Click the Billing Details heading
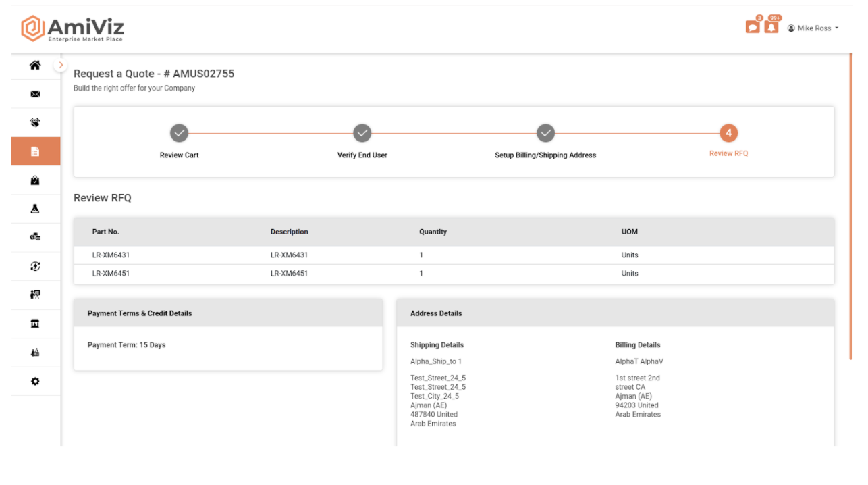868x485 pixels. point(638,345)
